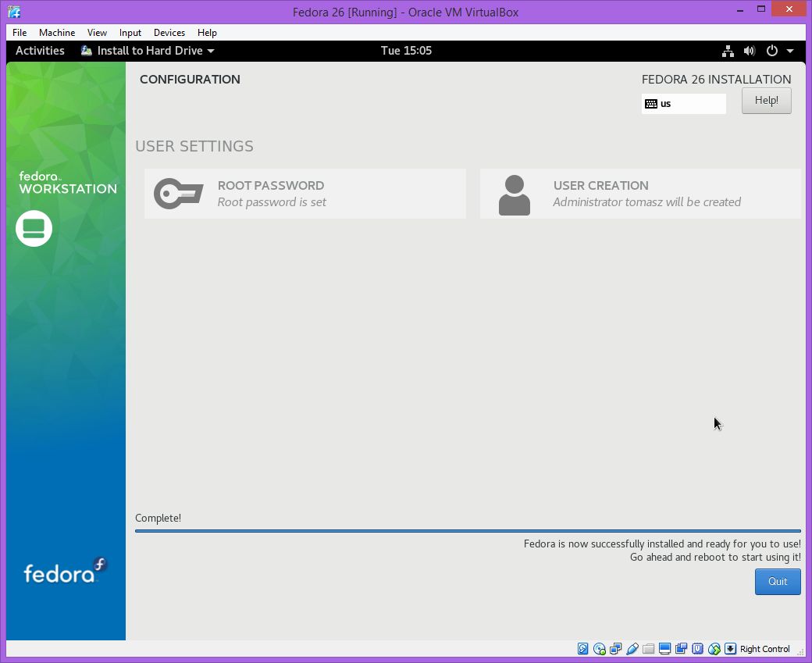Screen dimensions: 812x663
Task: Expand the system menu arrow in top bar
Action: 790,51
